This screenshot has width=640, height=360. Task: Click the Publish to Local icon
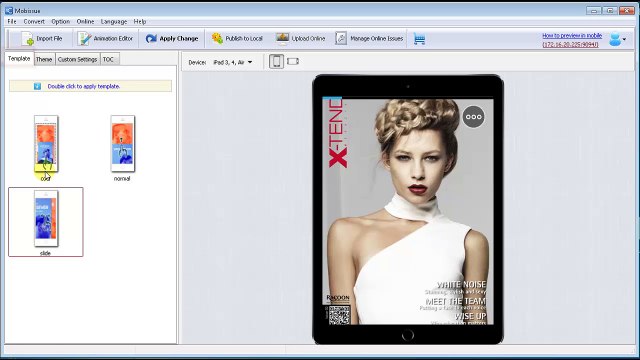point(217,38)
